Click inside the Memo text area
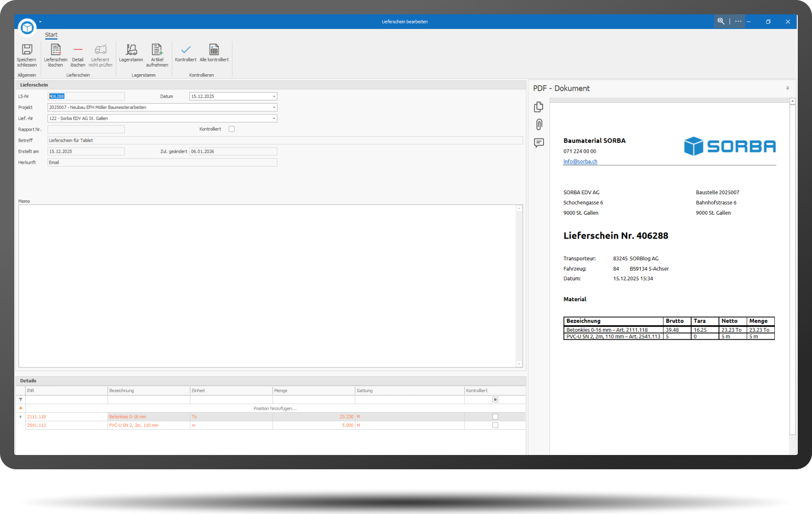Screen dimensions: 812x514 pyautogui.click(x=267, y=286)
